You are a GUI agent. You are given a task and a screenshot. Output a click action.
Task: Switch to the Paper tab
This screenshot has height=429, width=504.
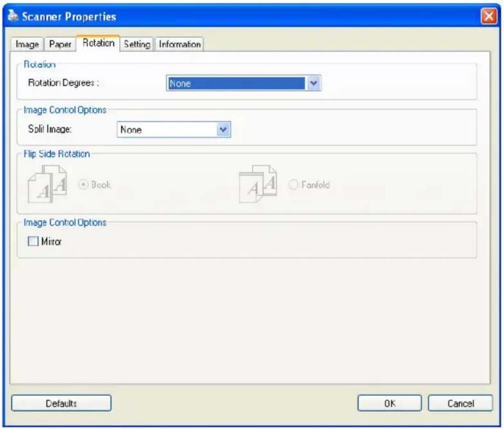tap(60, 44)
